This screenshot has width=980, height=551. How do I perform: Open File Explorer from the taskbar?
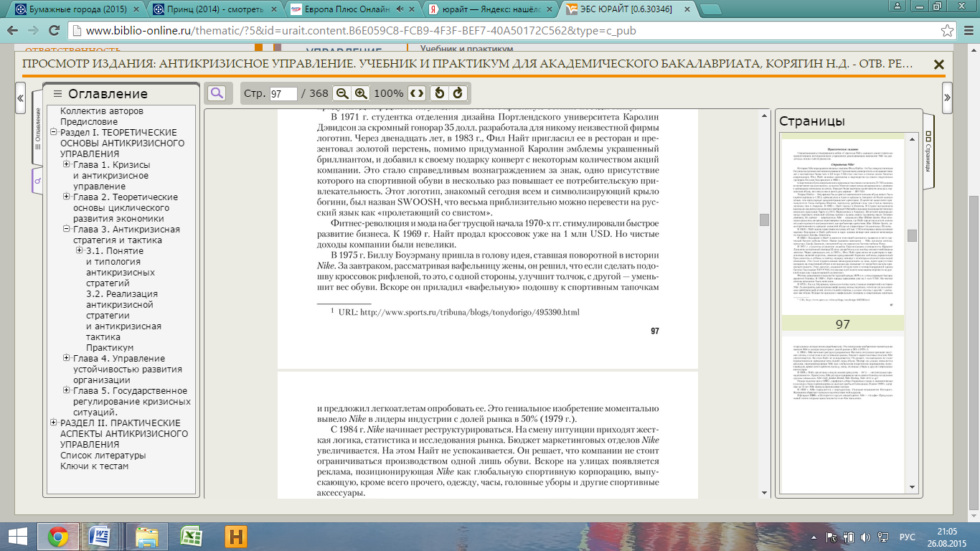coord(146,537)
